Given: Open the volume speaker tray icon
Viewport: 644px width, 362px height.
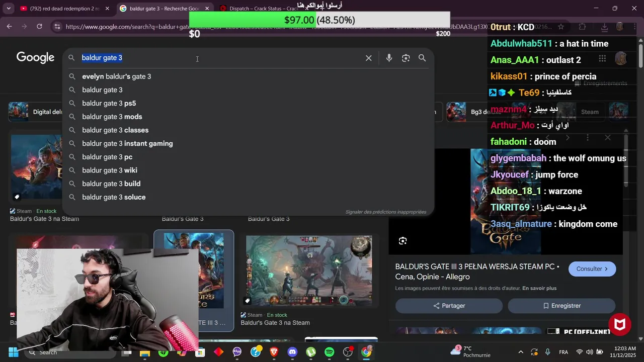Looking at the screenshot, I should click(x=589, y=352).
